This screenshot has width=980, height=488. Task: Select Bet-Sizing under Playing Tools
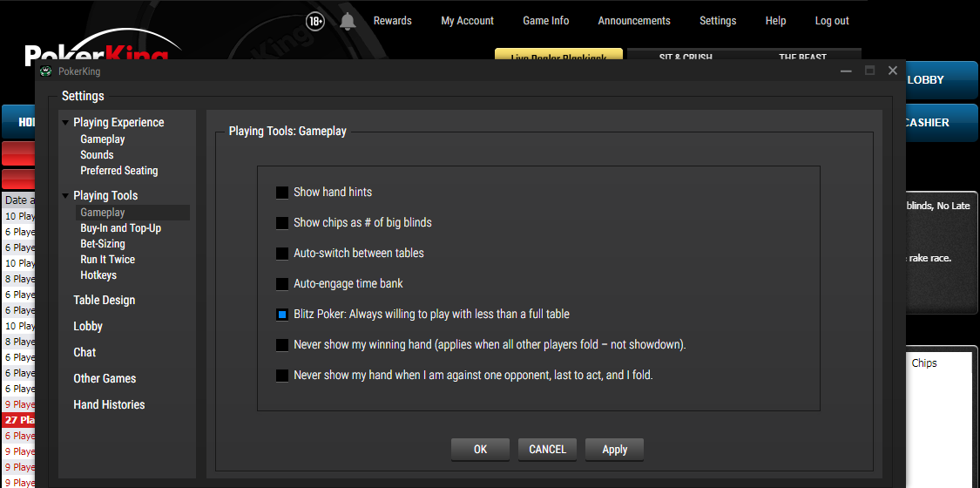coord(103,244)
